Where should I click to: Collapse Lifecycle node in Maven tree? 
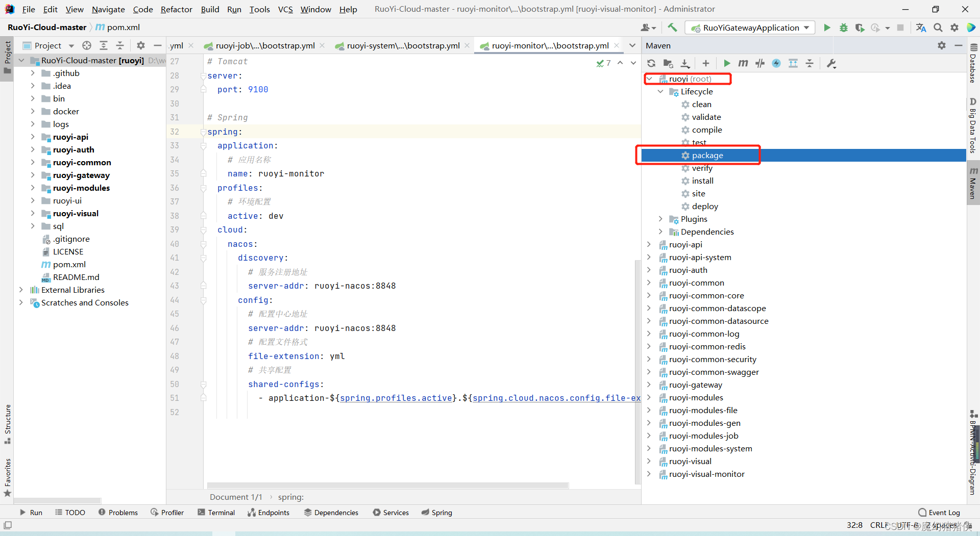click(x=660, y=91)
